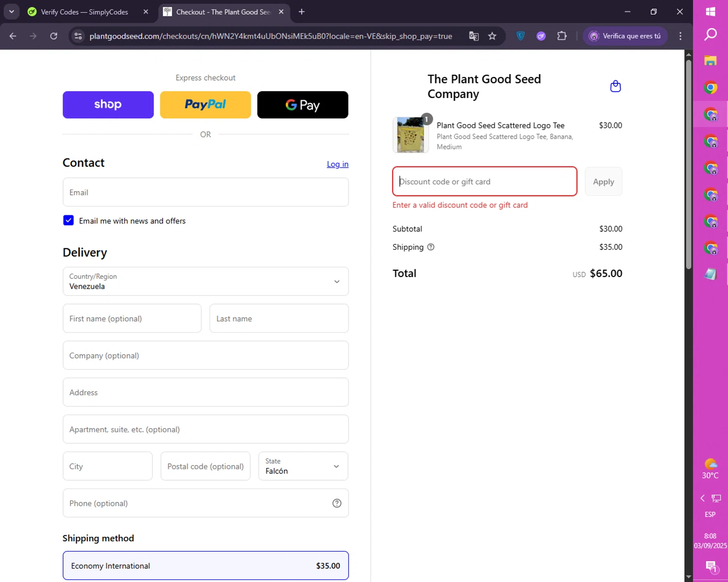Viewport: 728px width, 582px height.
Task: Switch to the Verify Codes tab
Action: coord(88,12)
